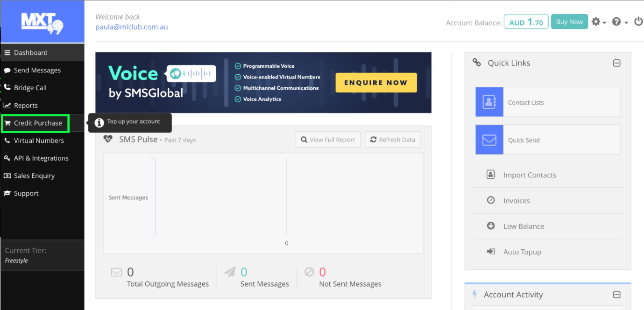This screenshot has height=310, width=644.
Task: Click the Low Balance down-arrow icon
Action: click(491, 225)
